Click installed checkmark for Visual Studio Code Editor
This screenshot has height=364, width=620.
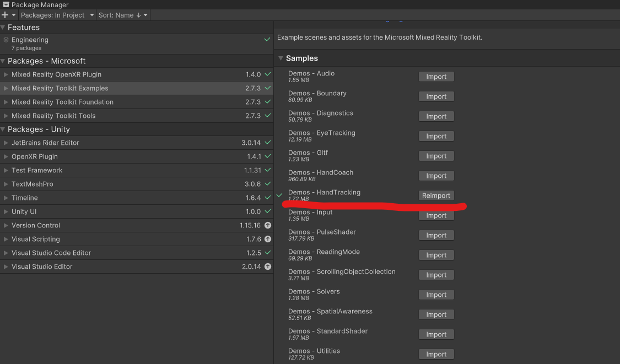[x=268, y=253]
